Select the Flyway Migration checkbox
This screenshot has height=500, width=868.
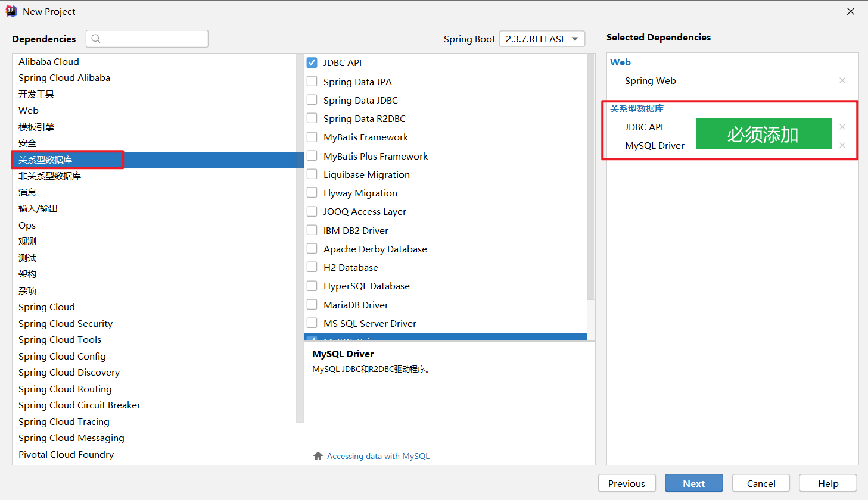click(312, 192)
